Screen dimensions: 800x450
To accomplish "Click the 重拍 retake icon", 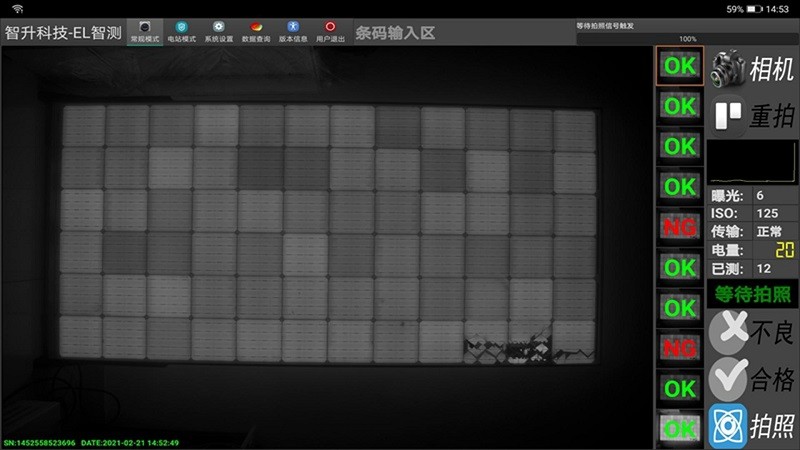I will (x=730, y=115).
